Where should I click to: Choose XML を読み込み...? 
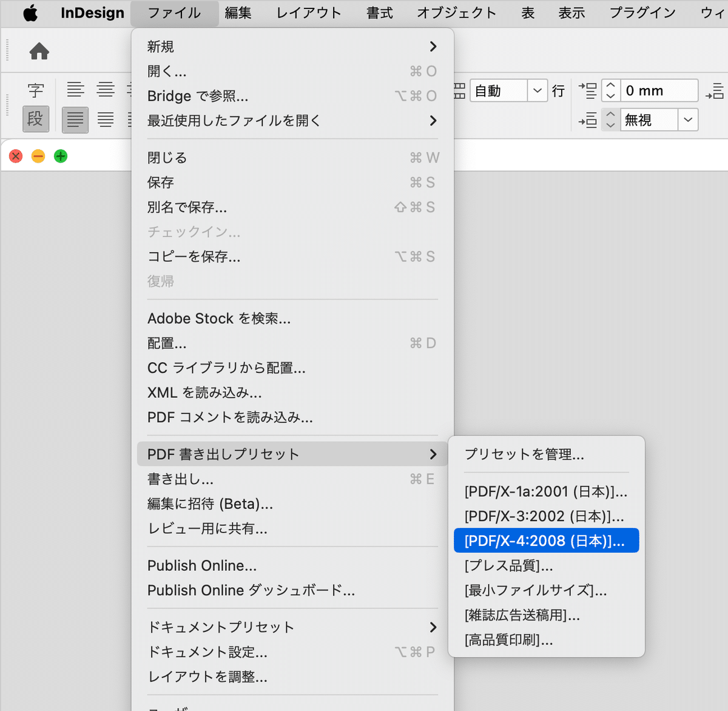292,393
